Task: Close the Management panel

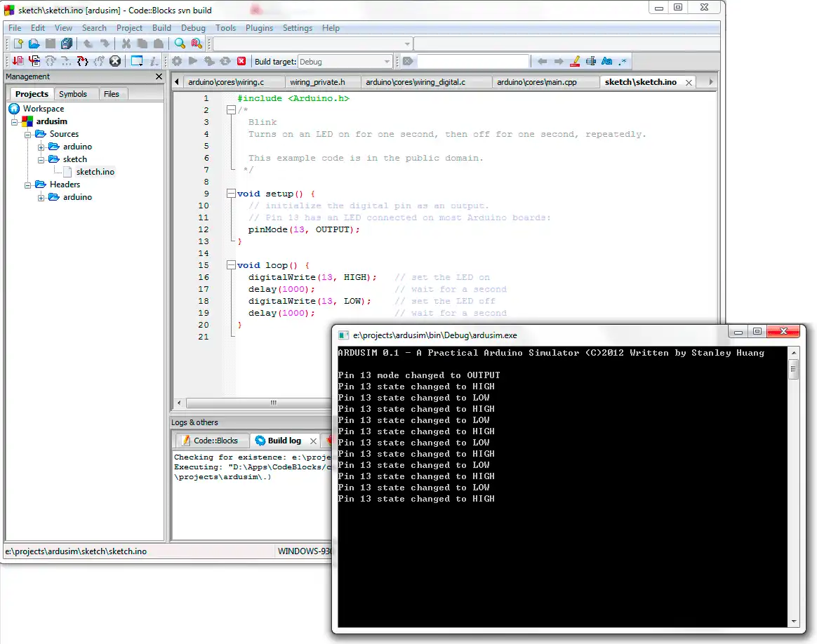Action: click(159, 76)
